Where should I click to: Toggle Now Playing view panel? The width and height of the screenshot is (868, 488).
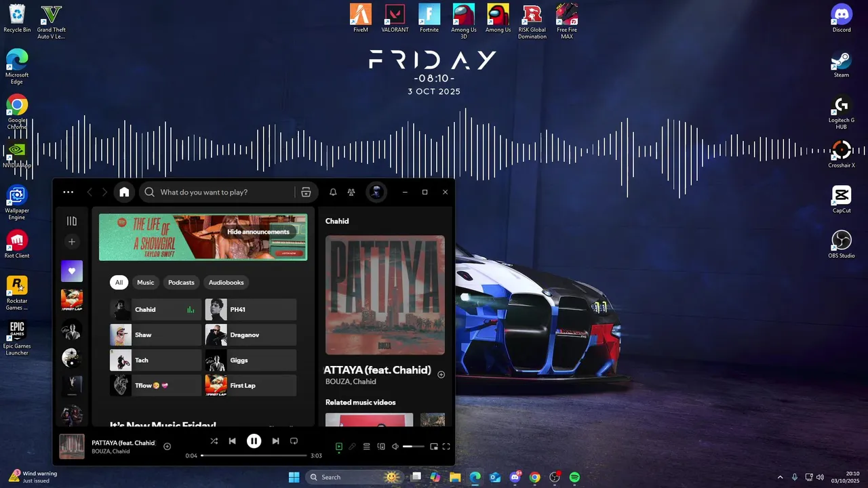tap(339, 447)
